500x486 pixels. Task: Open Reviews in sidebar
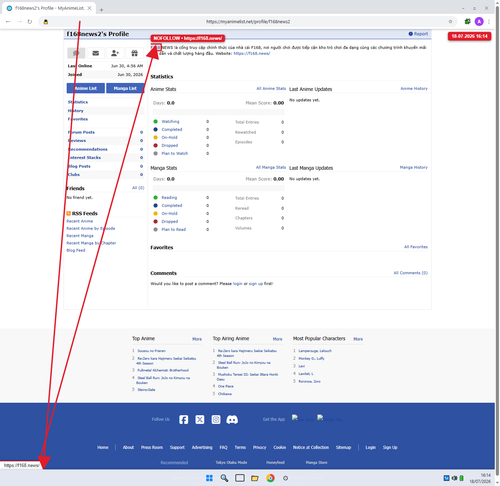click(x=77, y=141)
